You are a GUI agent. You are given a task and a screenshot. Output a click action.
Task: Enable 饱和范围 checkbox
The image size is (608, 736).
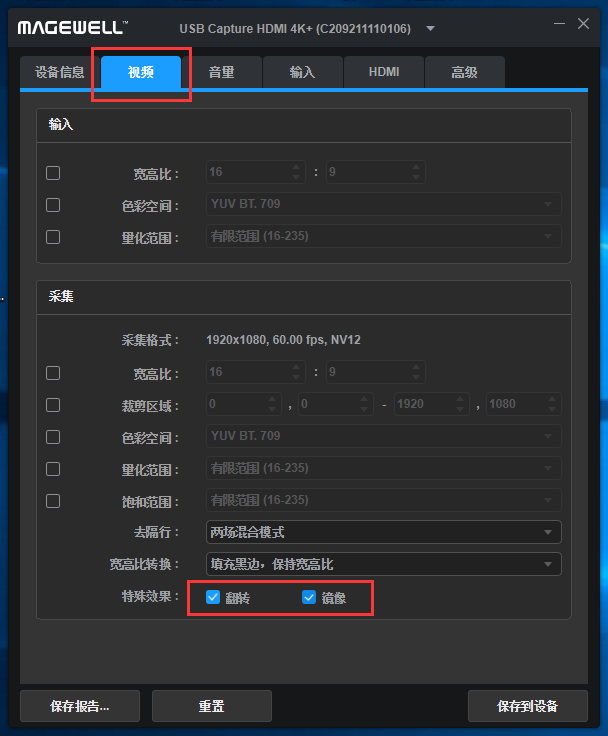point(53,501)
